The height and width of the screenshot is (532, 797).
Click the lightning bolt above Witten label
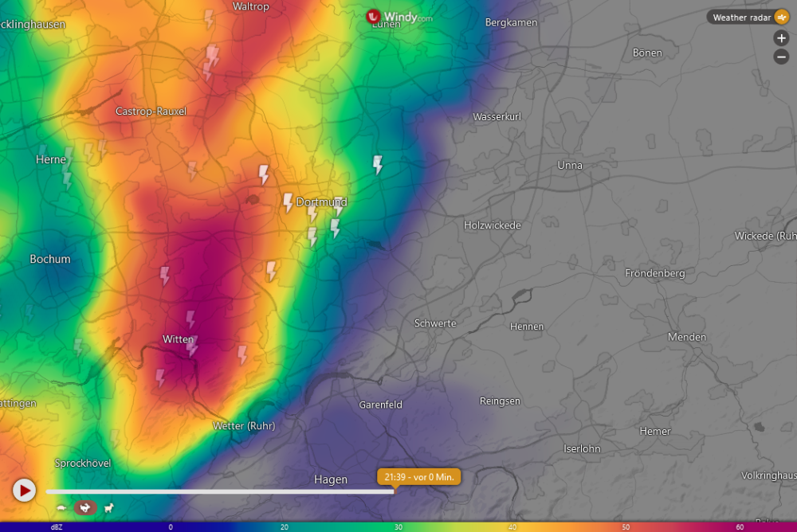190,319
